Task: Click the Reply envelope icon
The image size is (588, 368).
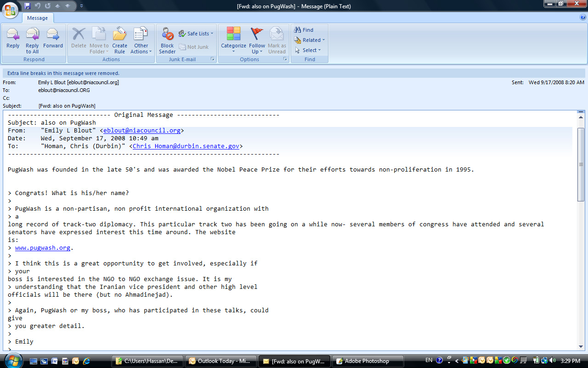Action: 13,34
